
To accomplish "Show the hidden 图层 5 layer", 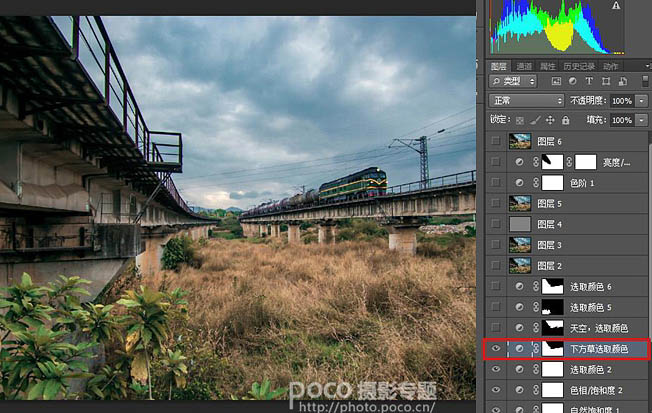I will pos(496,203).
